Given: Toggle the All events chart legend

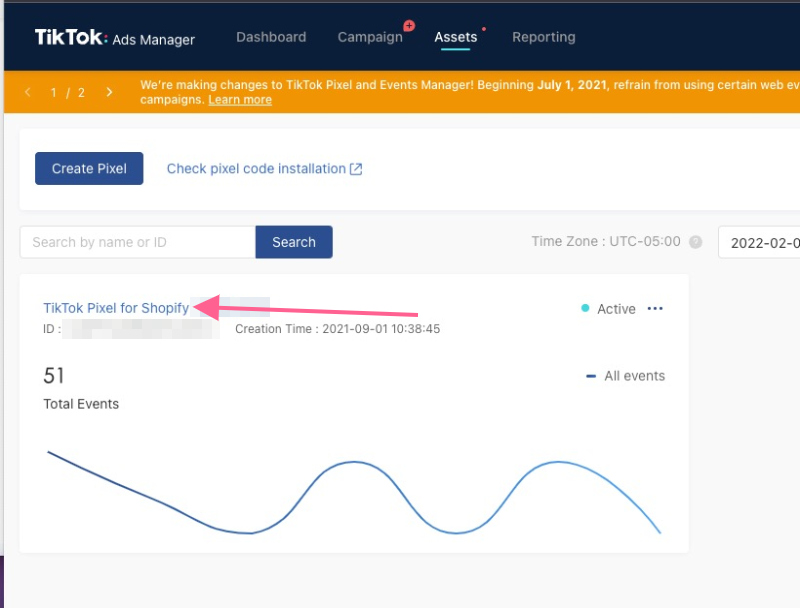Looking at the screenshot, I should point(626,376).
